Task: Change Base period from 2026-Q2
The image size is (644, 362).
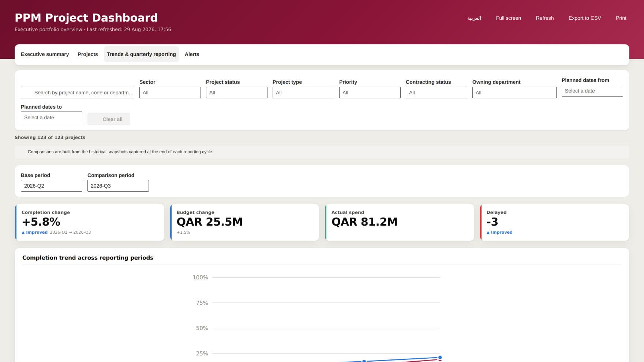Action: pos(52,186)
